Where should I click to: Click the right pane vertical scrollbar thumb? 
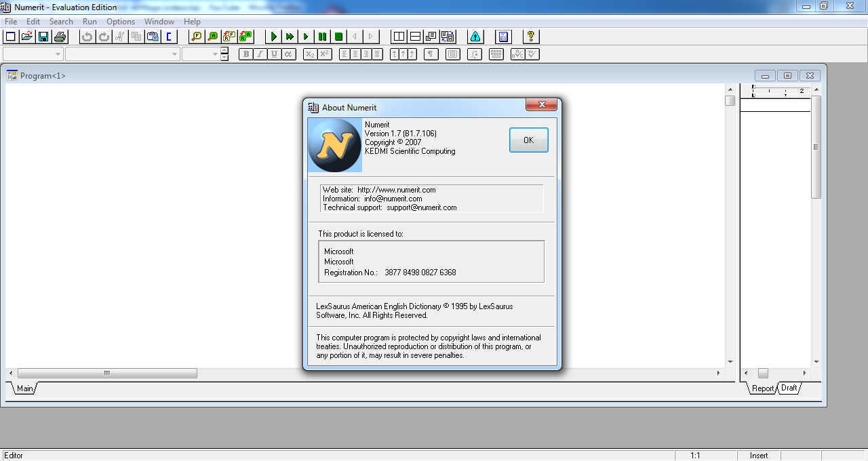click(816, 147)
